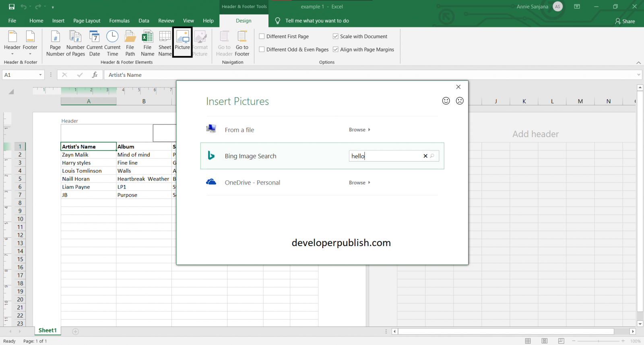Uncheck Scale with Document

coord(335,36)
